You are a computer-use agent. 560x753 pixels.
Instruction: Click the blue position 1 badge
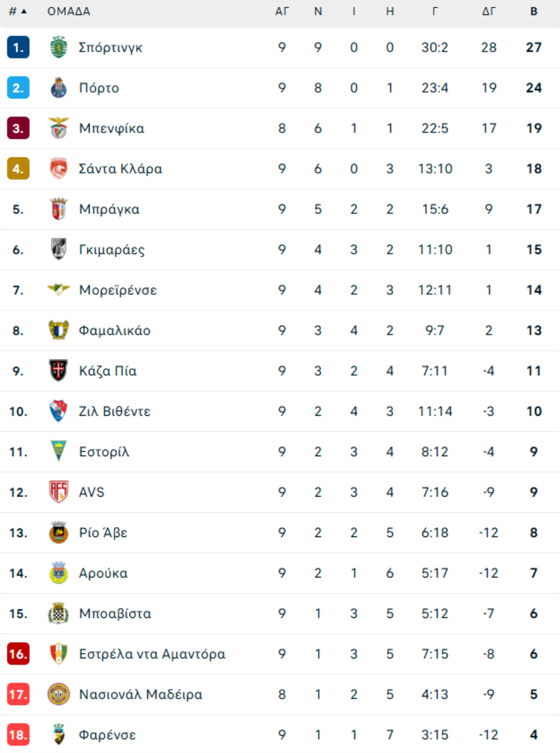click(18, 47)
